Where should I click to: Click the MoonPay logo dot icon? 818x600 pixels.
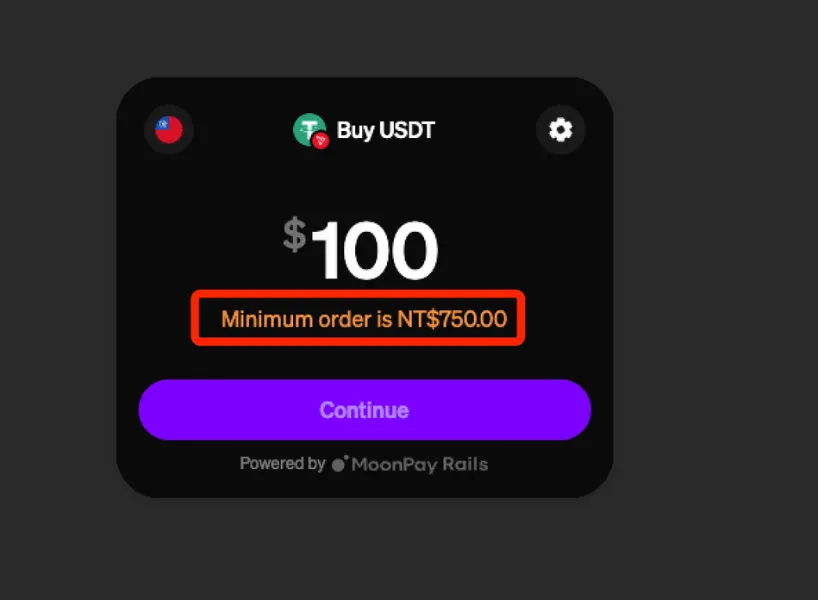(340, 463)
